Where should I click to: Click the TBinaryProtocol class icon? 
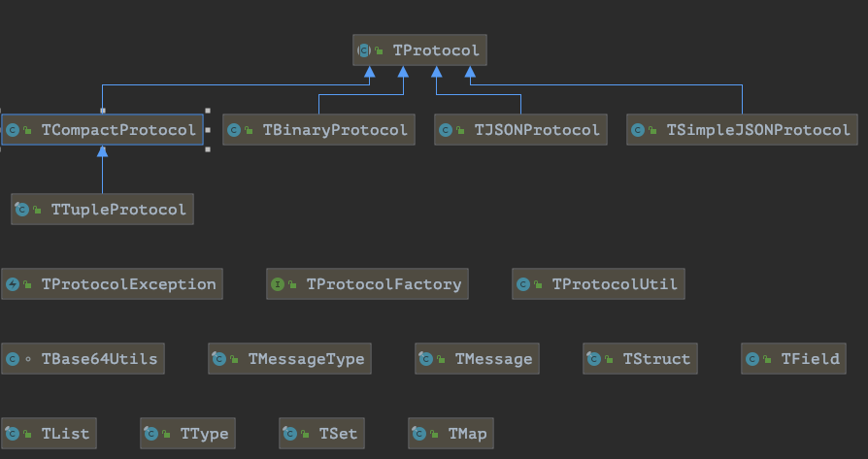[233, 129]
